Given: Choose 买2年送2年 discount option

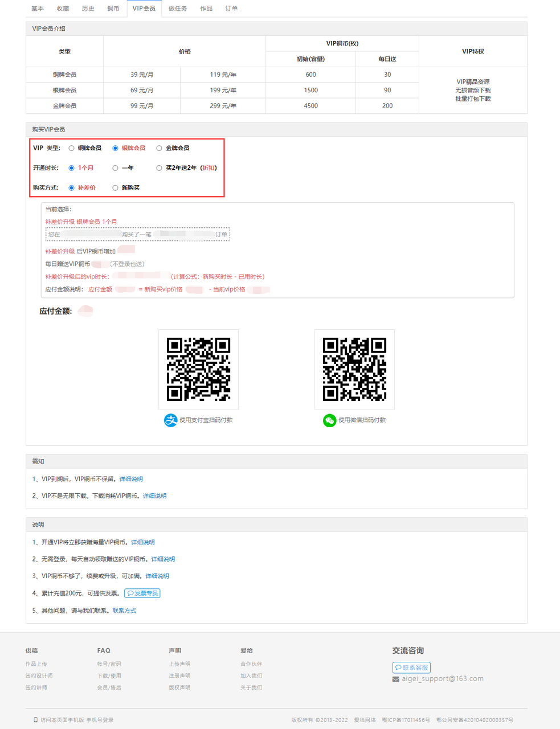Looking at the screenshot, I should [159, 168].
